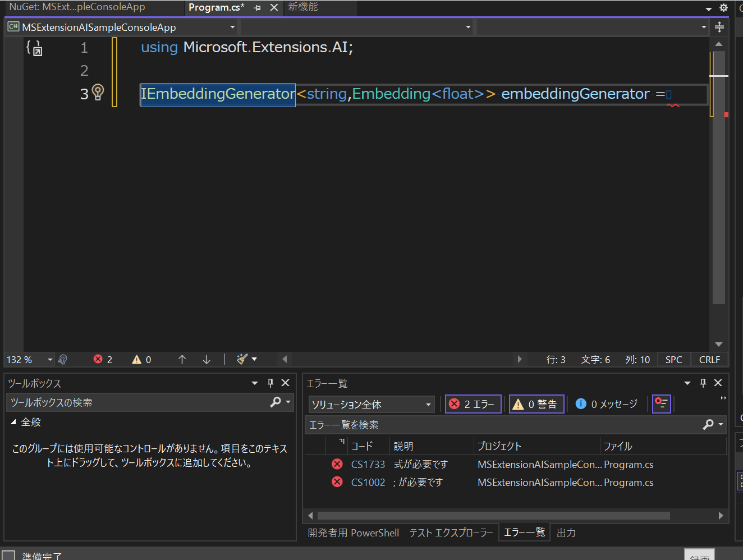The width and height of the screenshot is (743, 560).
Task: Collapse the general toolbox group
Action: coord(13,422)
